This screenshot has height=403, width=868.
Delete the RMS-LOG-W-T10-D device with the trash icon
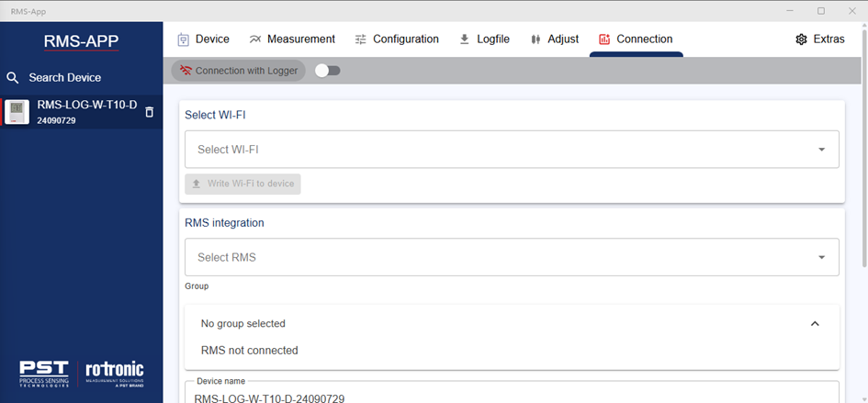(x=149, y=112)
